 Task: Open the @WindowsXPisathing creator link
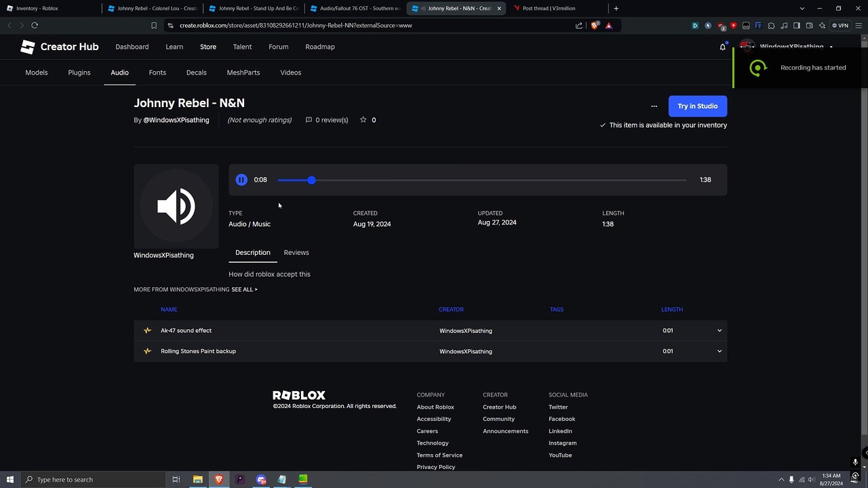[176, 120]
